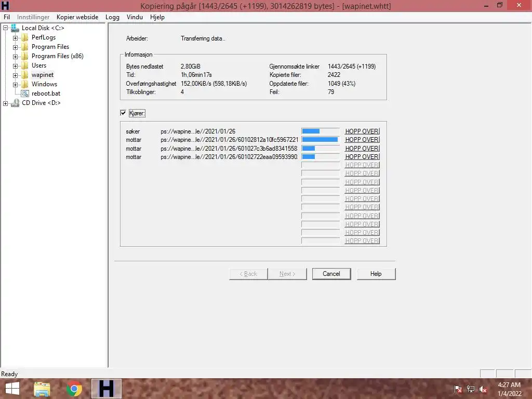The image size is (532, 399).
Task: Click the 1h,06min17s time value
Action: [x=196, y=75]
